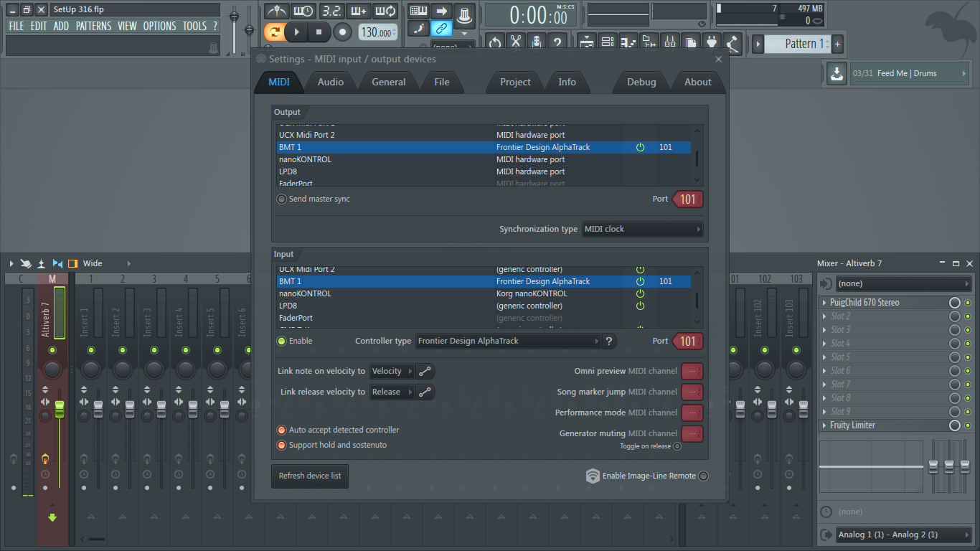
Task: Open the playlist view icon
Action: point(587,43)
